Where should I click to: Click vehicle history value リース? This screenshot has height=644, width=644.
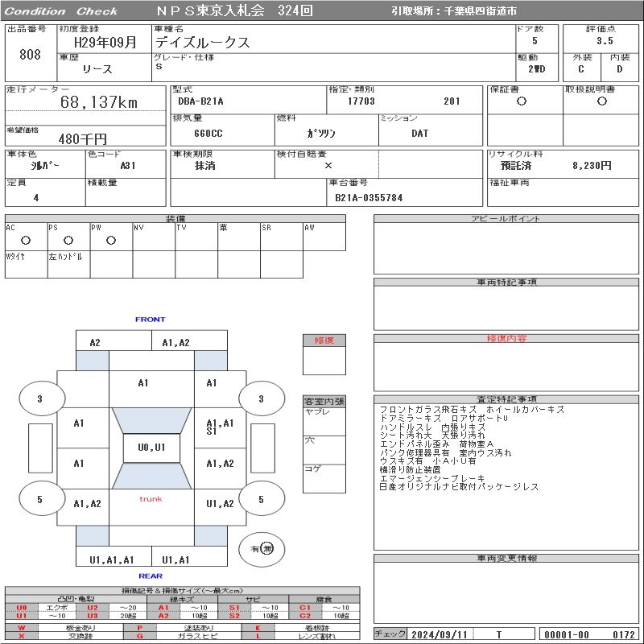pyautogui.click(x=97, y=69)
